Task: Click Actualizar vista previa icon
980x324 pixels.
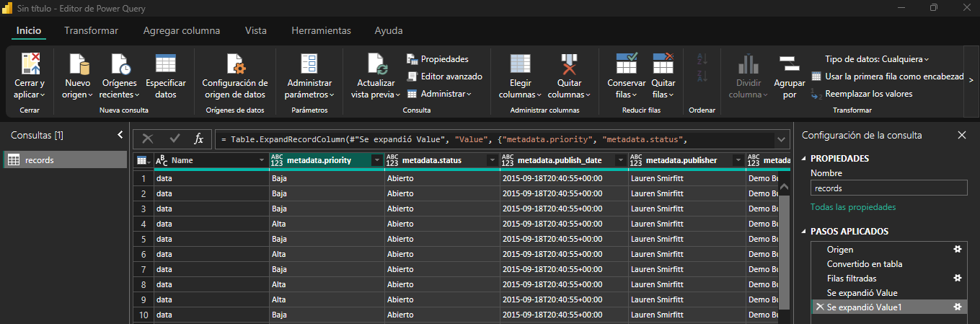Action: tap(377, 64)
